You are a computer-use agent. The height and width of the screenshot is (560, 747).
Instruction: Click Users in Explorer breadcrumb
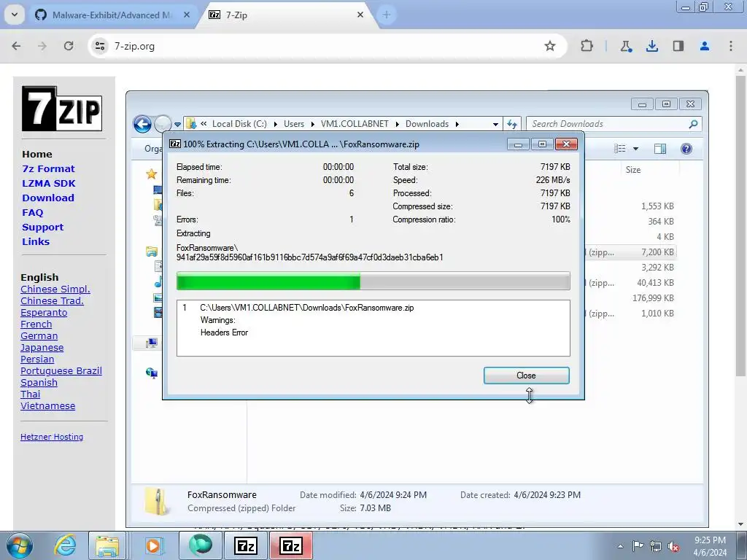point(294,124)
